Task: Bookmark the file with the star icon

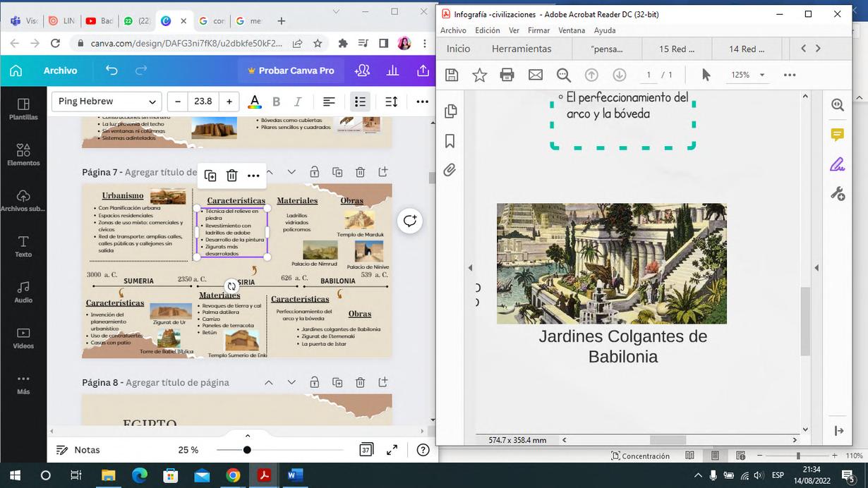Action: pyautogui.click(x=479, y=75)
